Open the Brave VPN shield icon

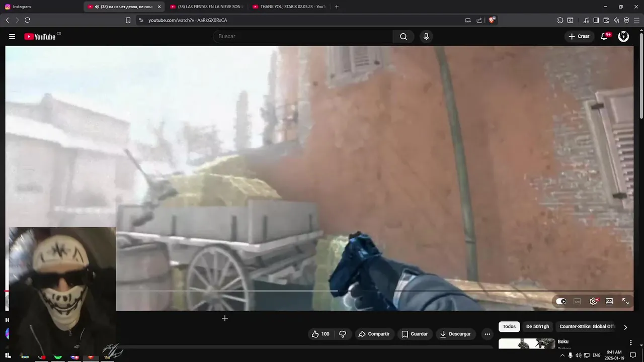(626, 20)
